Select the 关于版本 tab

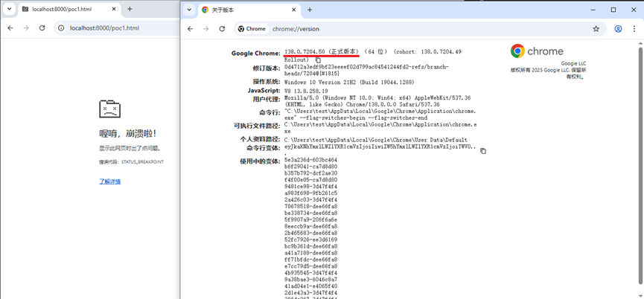(x=249, y=10)
